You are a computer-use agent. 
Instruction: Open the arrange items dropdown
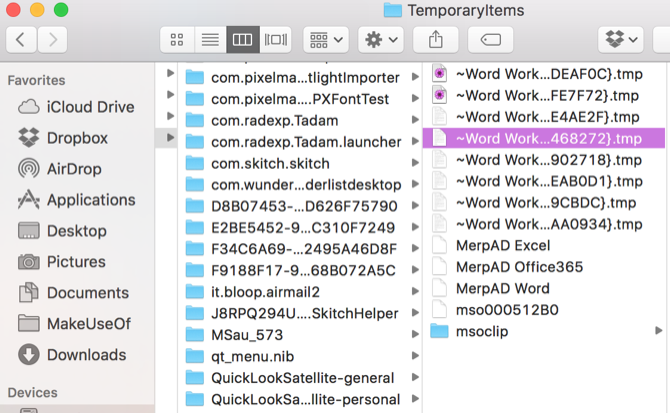tap(325, 40)
